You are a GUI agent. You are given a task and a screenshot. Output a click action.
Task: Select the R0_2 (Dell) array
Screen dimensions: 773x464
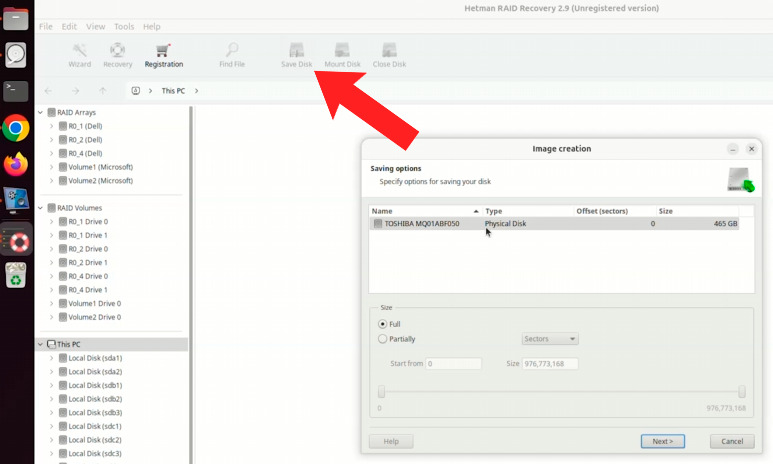pyautogui.click(x=85, y=140)
